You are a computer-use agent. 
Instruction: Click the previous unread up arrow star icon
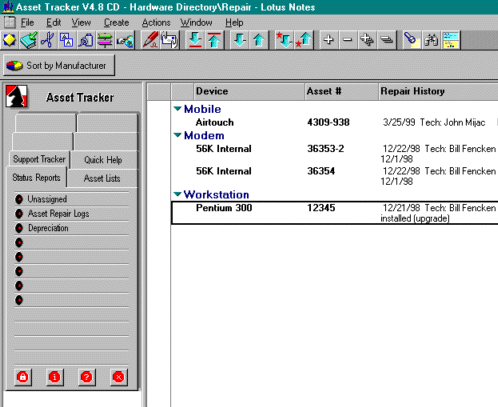tap(304, 40)
